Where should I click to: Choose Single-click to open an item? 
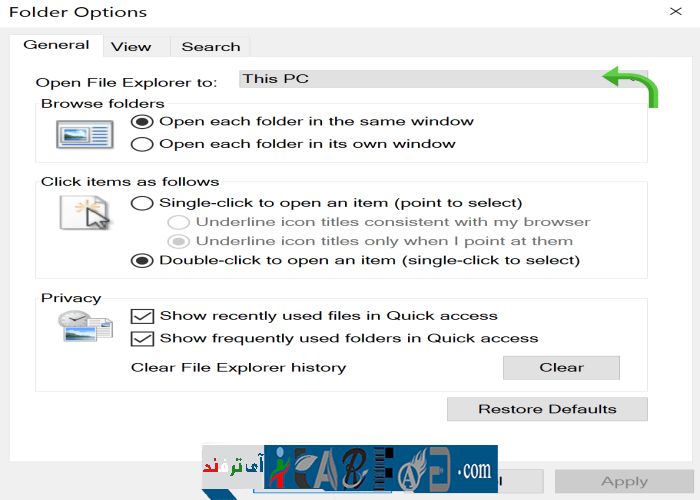143,203
